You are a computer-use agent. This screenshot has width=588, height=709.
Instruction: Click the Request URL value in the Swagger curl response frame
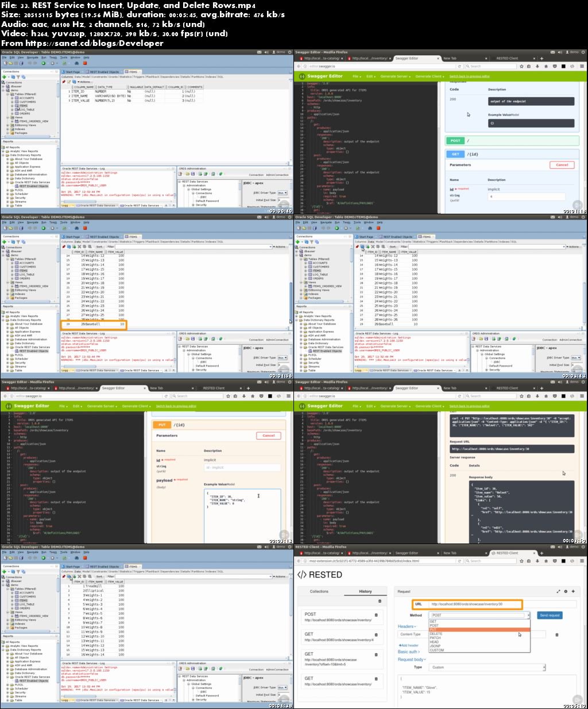(512, 449)
